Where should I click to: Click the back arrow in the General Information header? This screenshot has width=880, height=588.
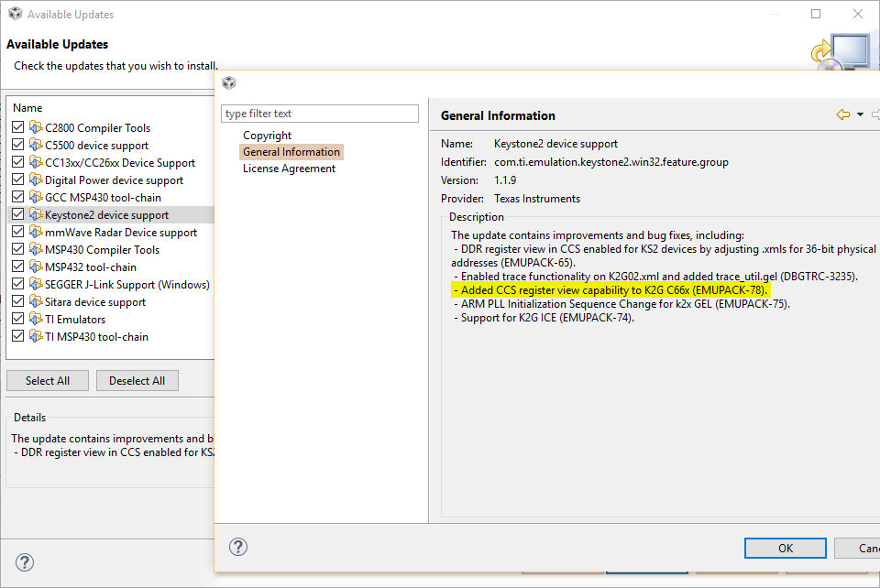tap(843, 114)
